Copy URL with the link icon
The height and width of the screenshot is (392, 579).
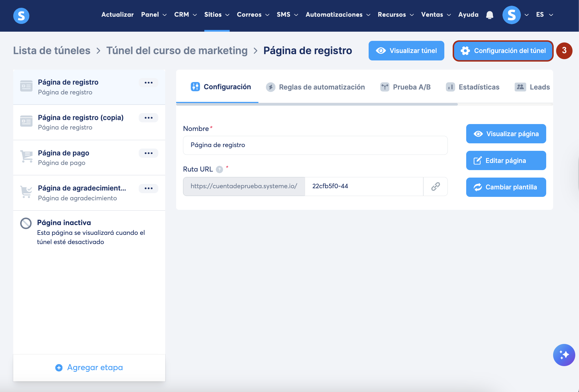pyautogui.click(x=435, y=187)
